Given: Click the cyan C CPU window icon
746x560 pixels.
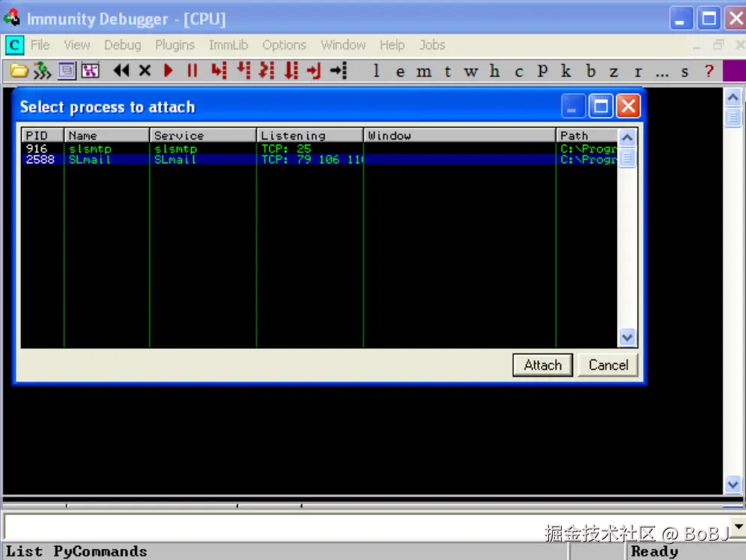Looking at the screenshot, I should [x=14, y=45].
